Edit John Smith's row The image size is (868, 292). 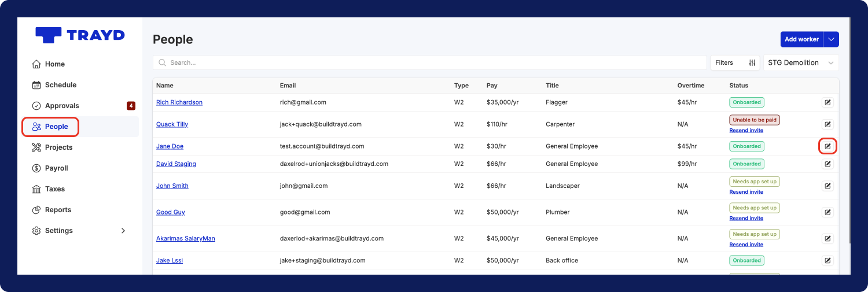[827, 186]
